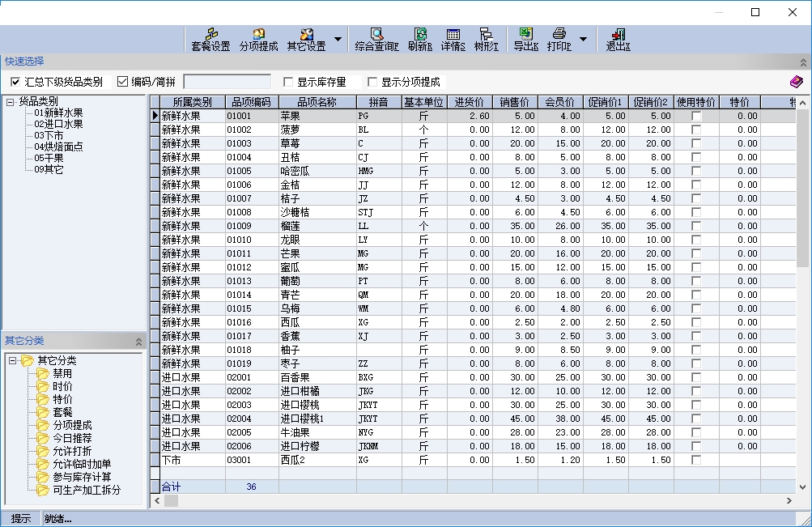Click the 品项名称 column header

pyautogui.click(x=317, y=102)
